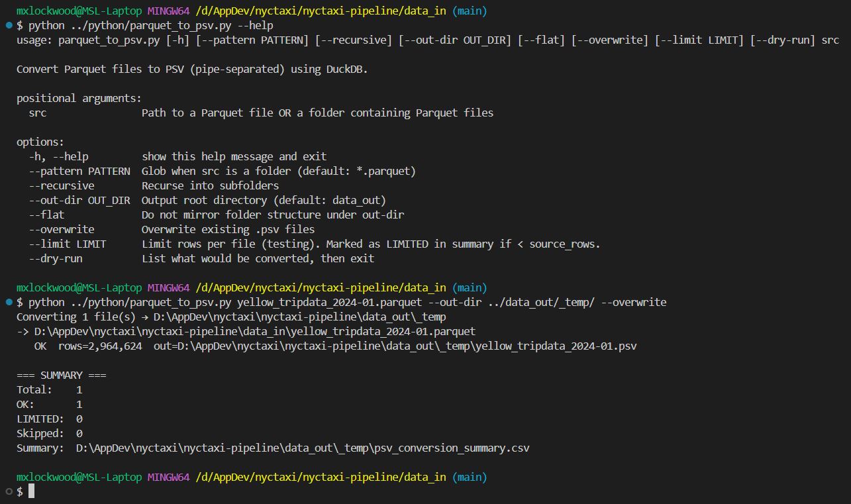Click "List what would be converted, then exit"
851x504 pixels.
[x=258, y=258]
